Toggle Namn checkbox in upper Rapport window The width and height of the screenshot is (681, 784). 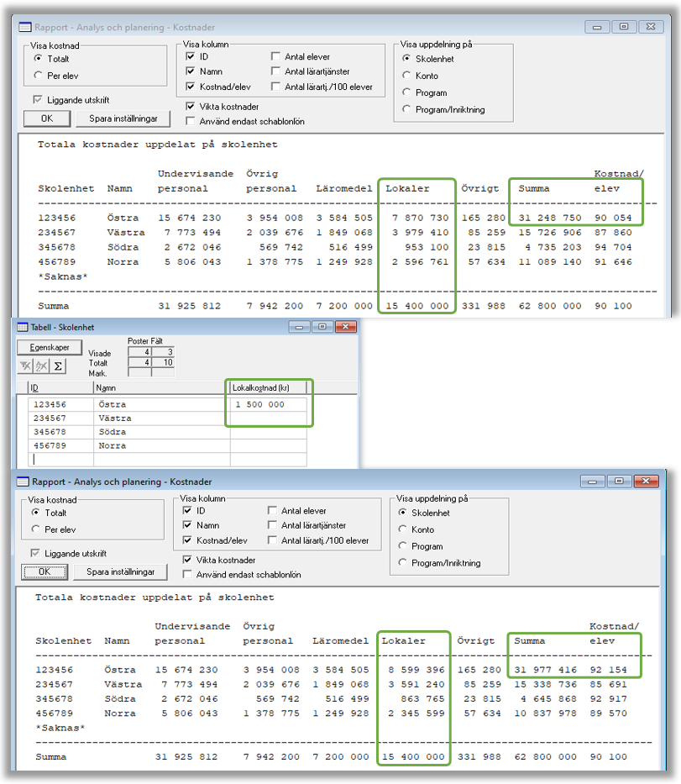coord(191,71)
